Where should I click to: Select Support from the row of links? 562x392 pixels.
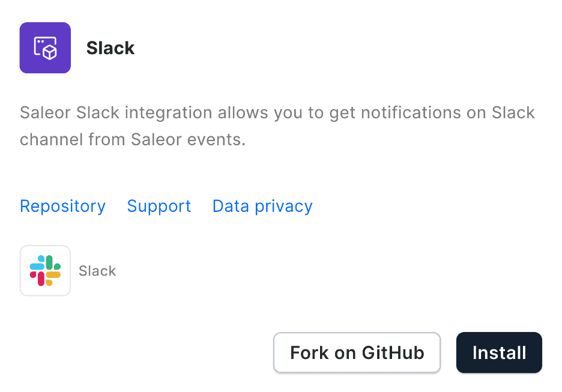point(159,206)
